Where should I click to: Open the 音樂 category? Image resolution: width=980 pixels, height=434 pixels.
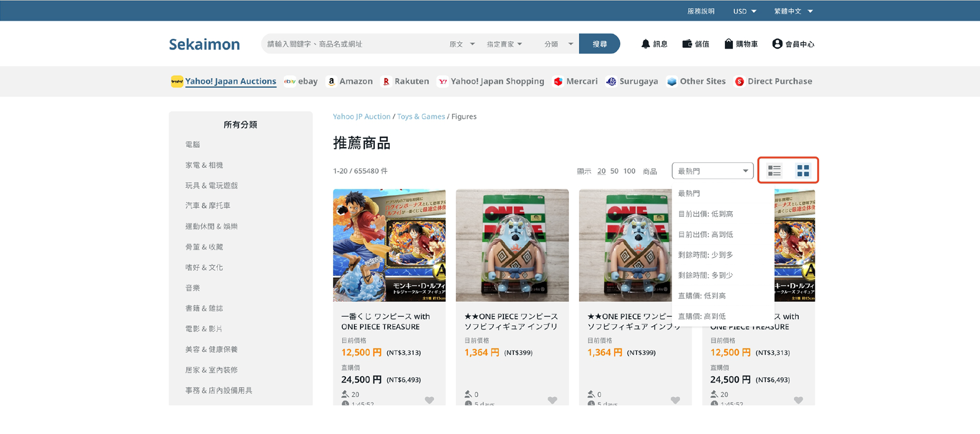coord(192,288)
